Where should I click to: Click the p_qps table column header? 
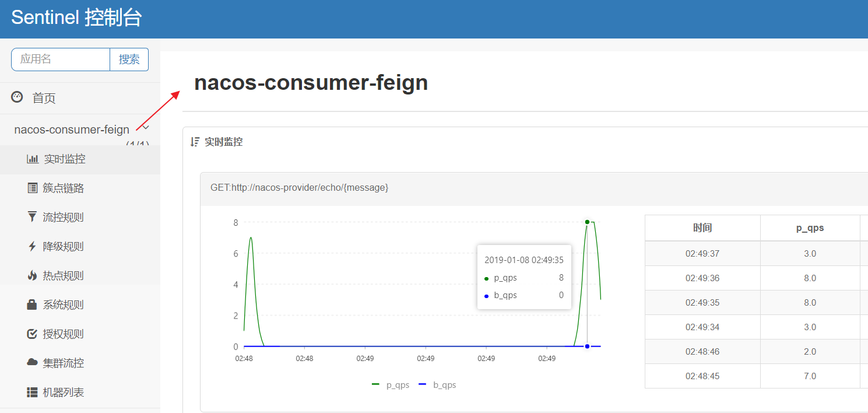tap(810, 228)
